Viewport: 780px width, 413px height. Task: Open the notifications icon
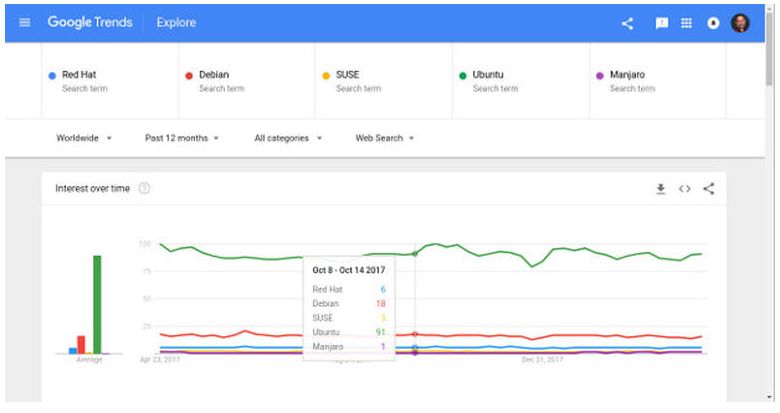click(714, 23)
